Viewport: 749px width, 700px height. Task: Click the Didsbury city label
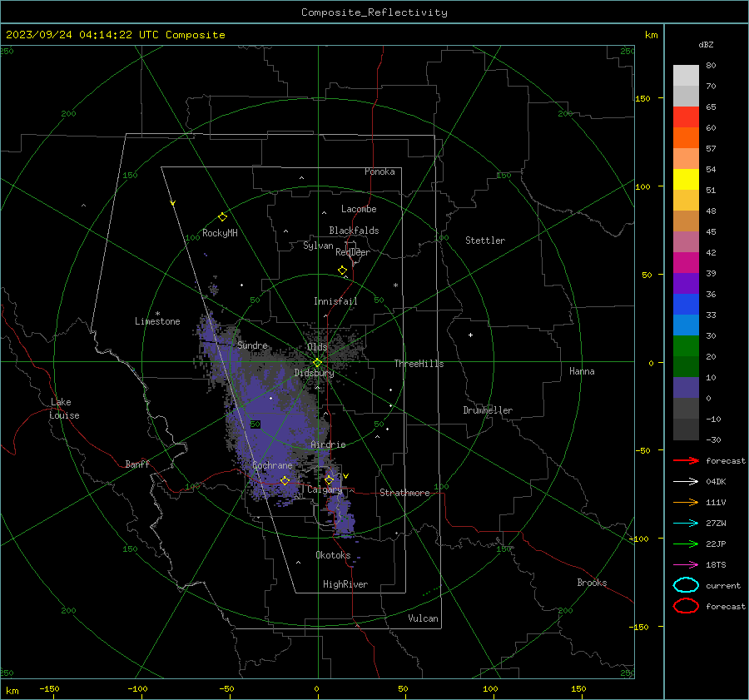pyautogui.click(x=315, y=373)
